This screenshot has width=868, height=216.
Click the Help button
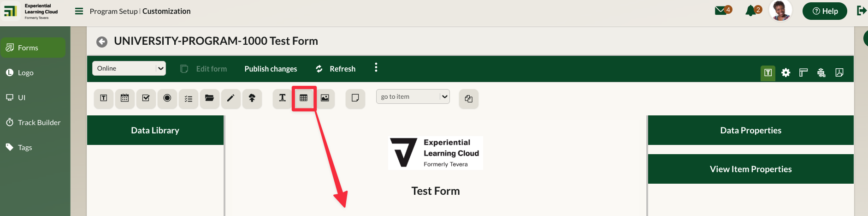point(825,11)
